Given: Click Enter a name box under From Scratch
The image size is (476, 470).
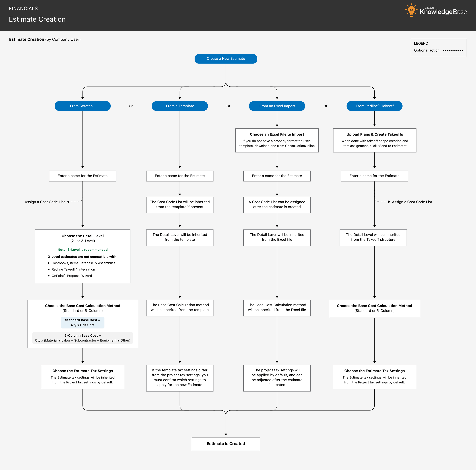Looking at the screenshot, I should pos(83,176).
